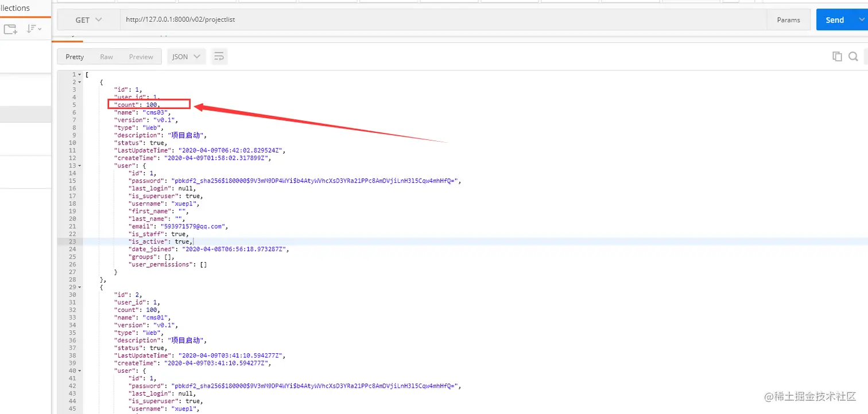
Task: Switch to the Raw view tab
Action: [x=106, y=57]
